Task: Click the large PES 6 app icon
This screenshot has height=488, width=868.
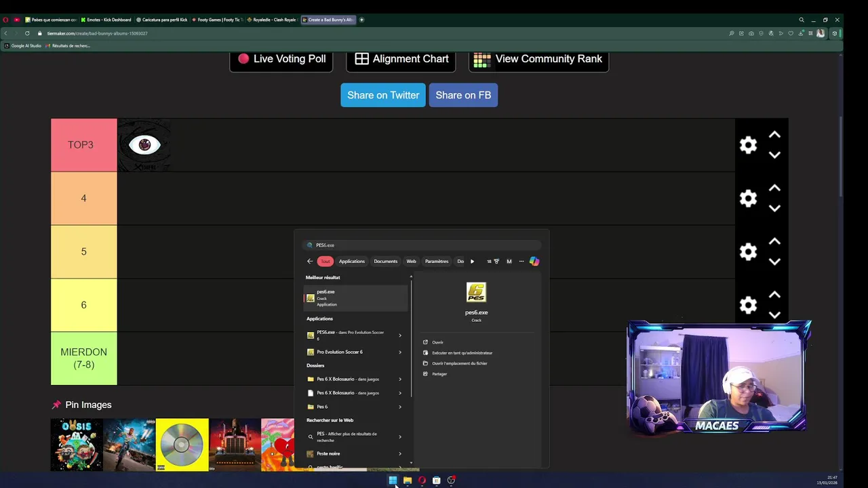Action: pos(476,293)
